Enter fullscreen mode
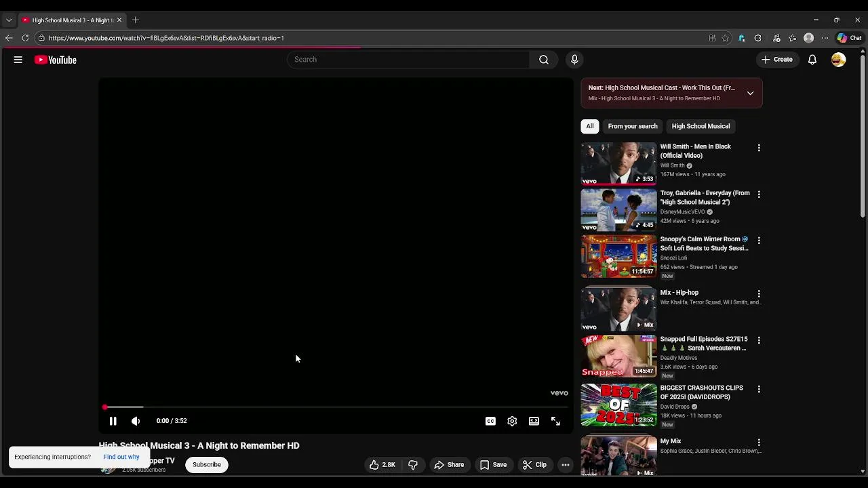 coord(555,421)
